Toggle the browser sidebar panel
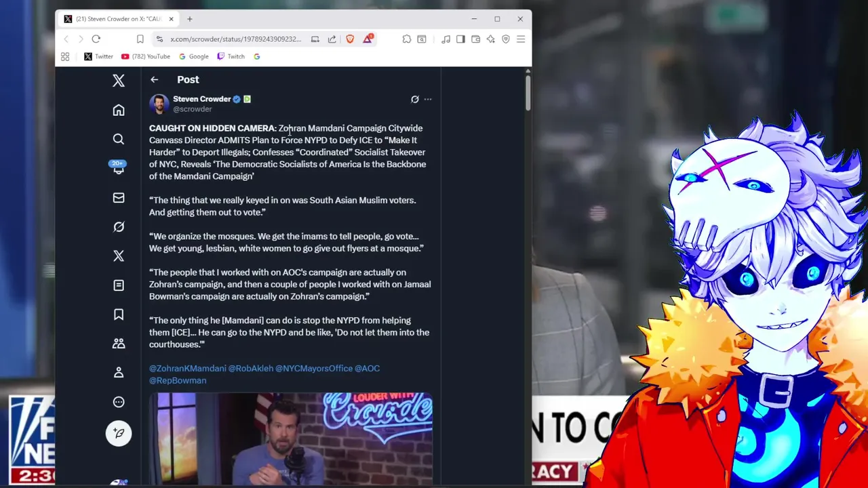 (460, 39)
